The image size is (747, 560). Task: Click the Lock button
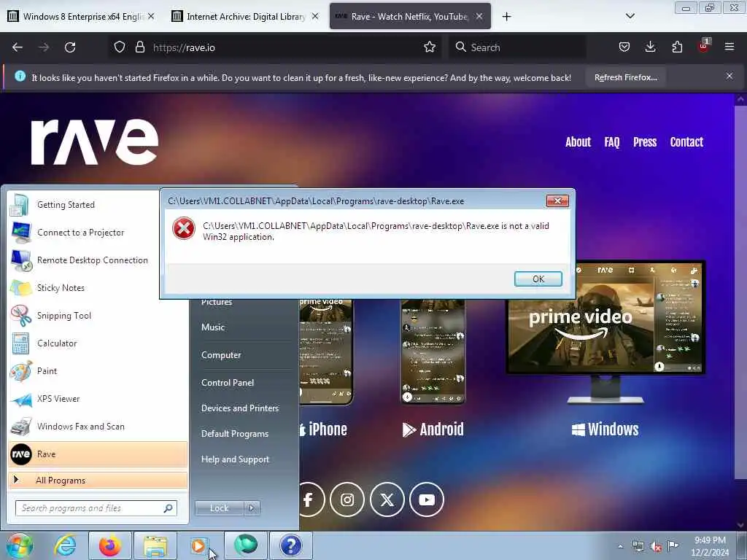tap(219, 508)
